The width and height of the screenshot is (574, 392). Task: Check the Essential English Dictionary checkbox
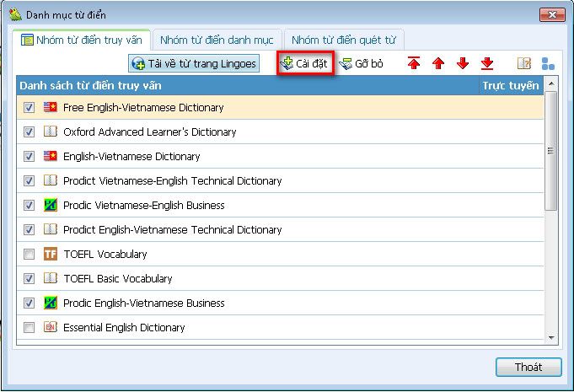point(30,327)
